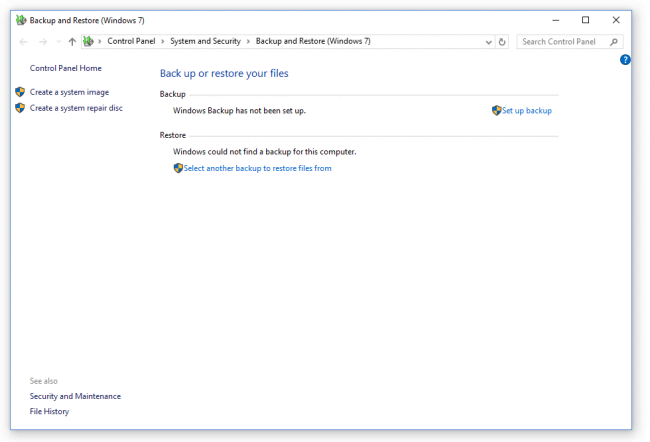Click 'Windows could not find a backup' text
This screenshot has height=442, width=650.
(264, 152)
